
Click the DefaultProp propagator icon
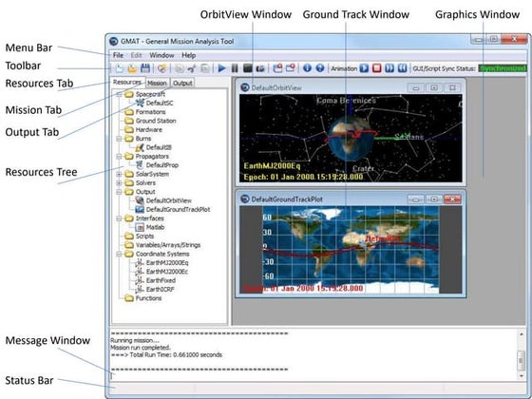pyautogui.click(x=140, y=165)
